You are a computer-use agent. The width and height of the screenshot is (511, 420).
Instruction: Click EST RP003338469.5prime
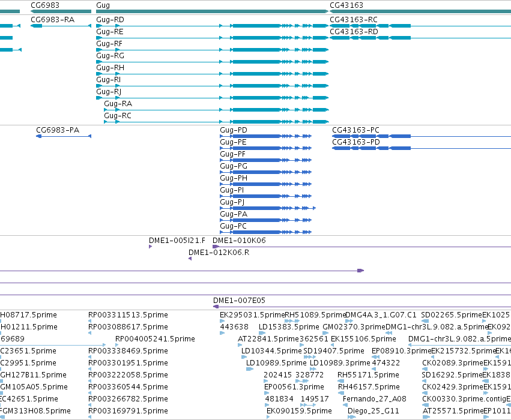click(128, 351)
